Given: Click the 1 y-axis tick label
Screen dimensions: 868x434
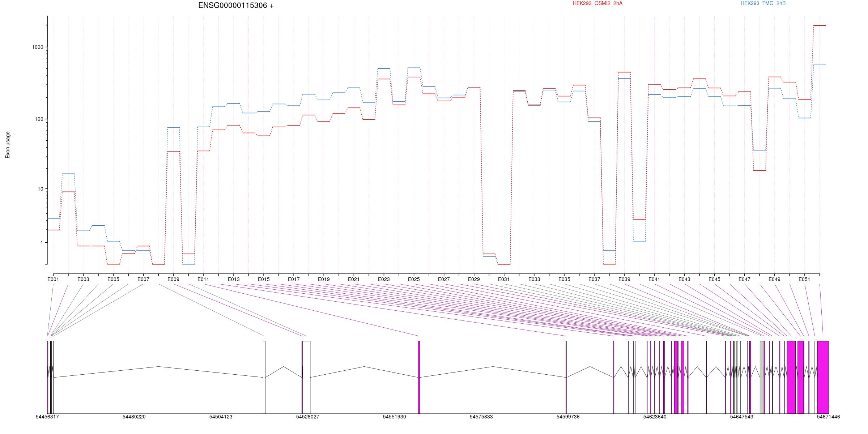Looking at the screenshot, I should [x=42, y=242].
